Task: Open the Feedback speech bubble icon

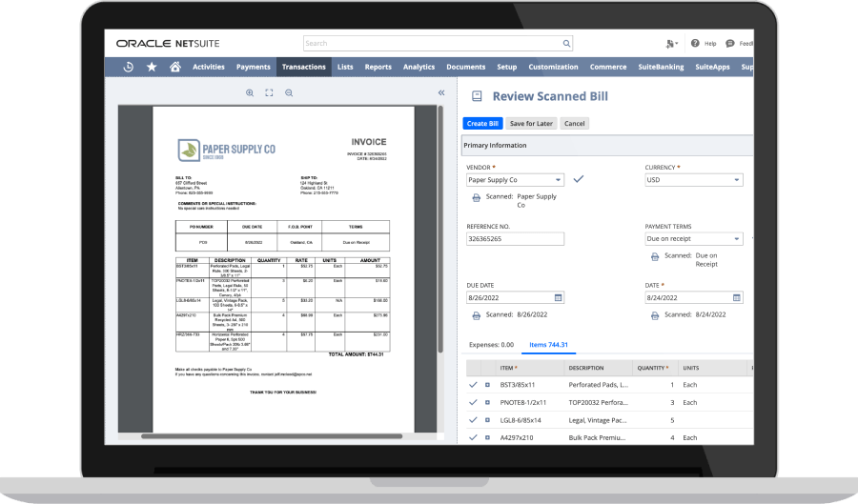Action: pos(729,43)
